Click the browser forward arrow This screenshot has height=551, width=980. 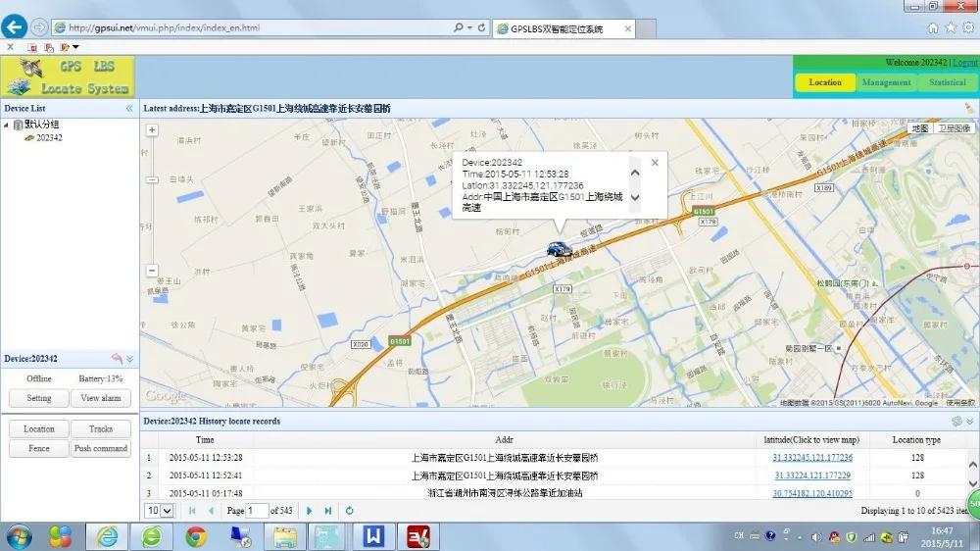coord(39,27)
